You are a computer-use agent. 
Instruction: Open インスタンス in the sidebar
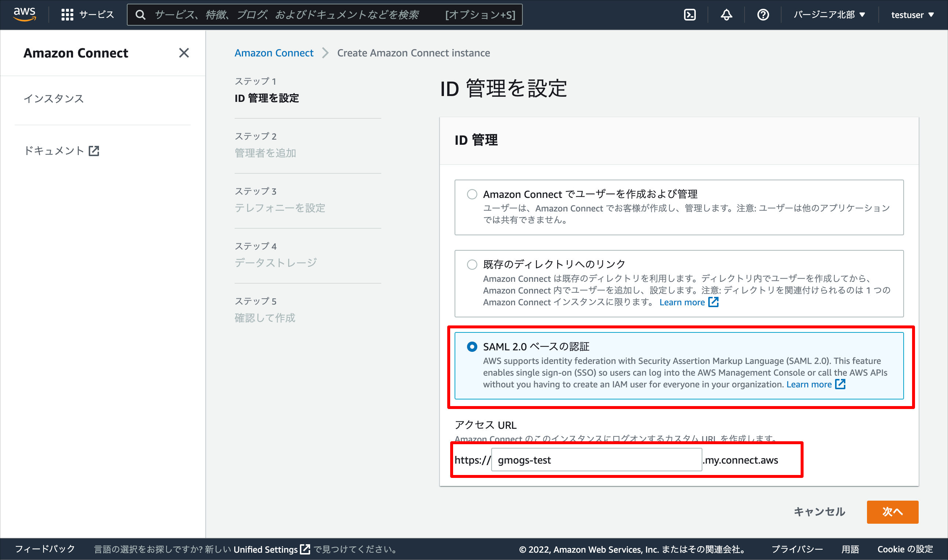pyautogui.click(x=54, y=99)
